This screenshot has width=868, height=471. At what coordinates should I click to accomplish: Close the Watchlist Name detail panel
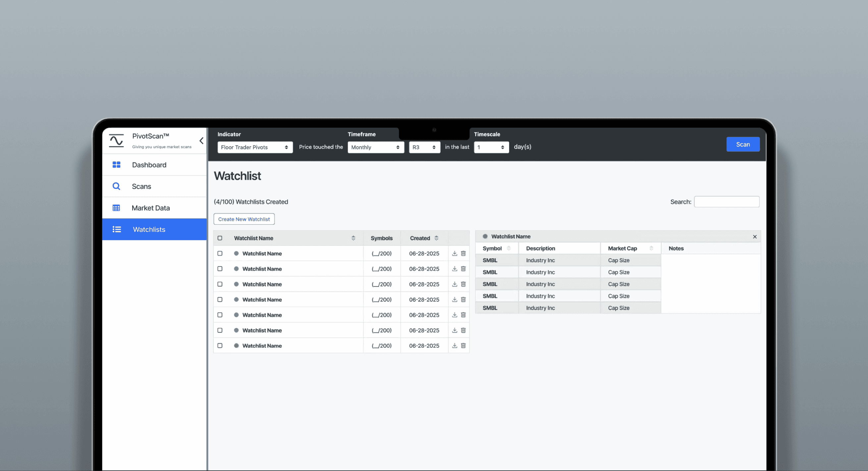point(755,237)
